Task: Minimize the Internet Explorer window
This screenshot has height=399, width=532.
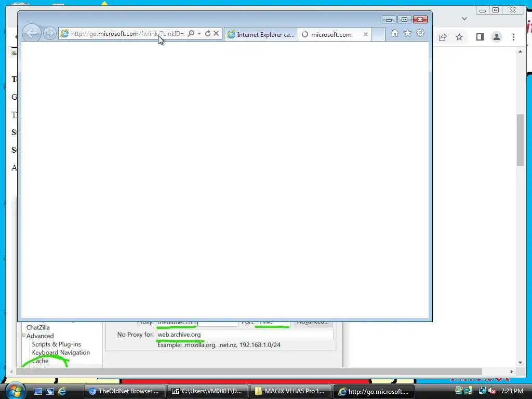Action: click(389, 20)
